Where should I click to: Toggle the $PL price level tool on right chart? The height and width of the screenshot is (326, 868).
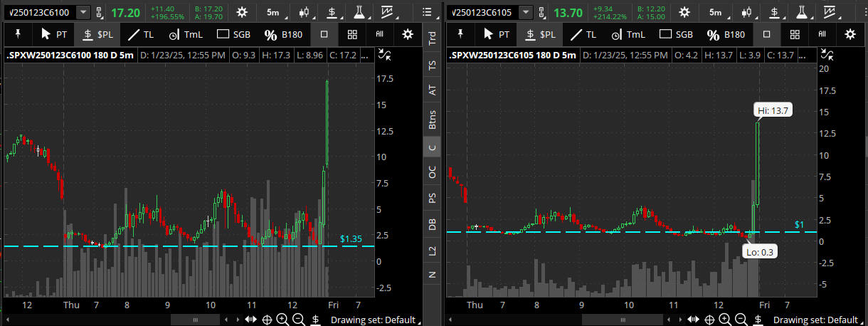pos(540,34)
